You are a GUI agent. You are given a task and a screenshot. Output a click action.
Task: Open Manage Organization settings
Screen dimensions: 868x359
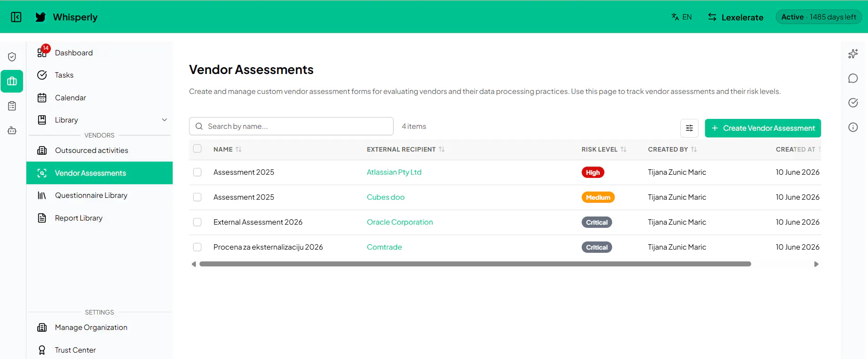100,327
